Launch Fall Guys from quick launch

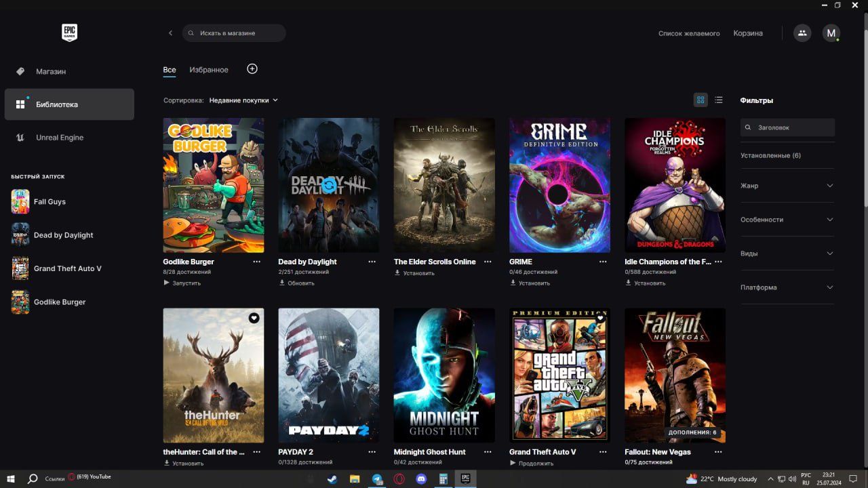pos(69,201)
